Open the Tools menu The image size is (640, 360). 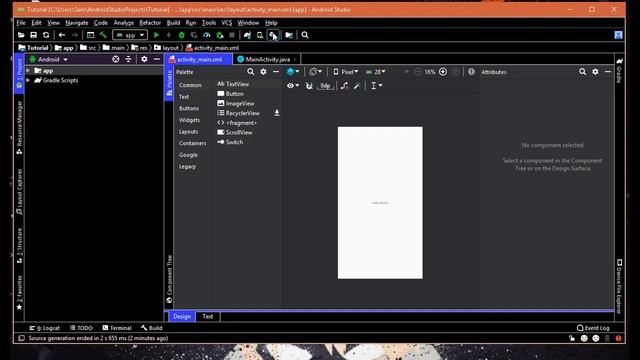tap(209, 23)
